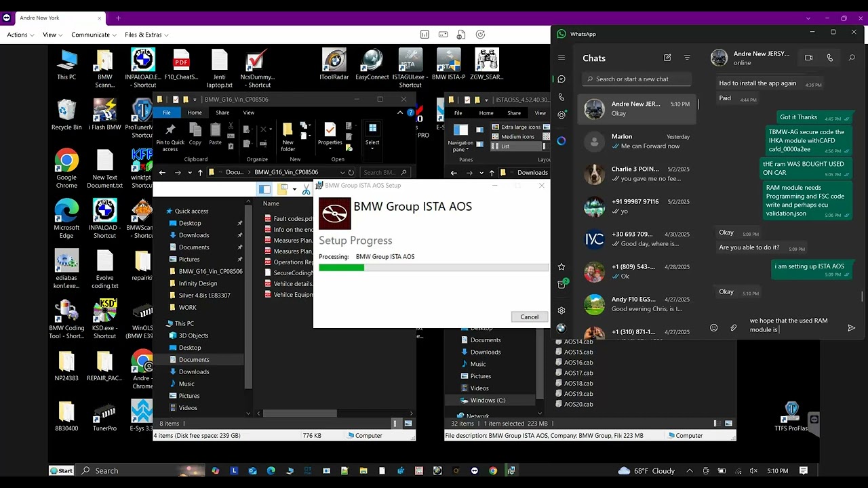Open the Marlon chat in WhatsApp

point(637,141)
